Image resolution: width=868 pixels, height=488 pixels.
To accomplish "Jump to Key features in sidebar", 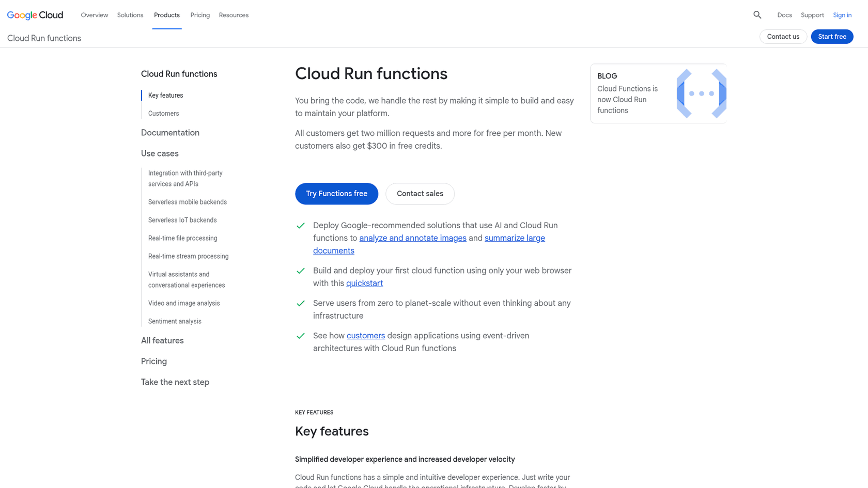I will point(165,96).
